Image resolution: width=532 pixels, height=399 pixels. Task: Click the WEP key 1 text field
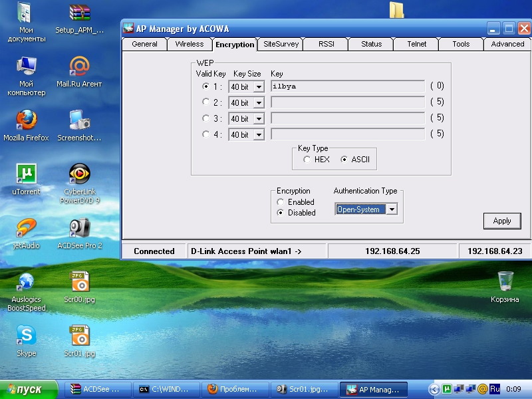[347, 86]
